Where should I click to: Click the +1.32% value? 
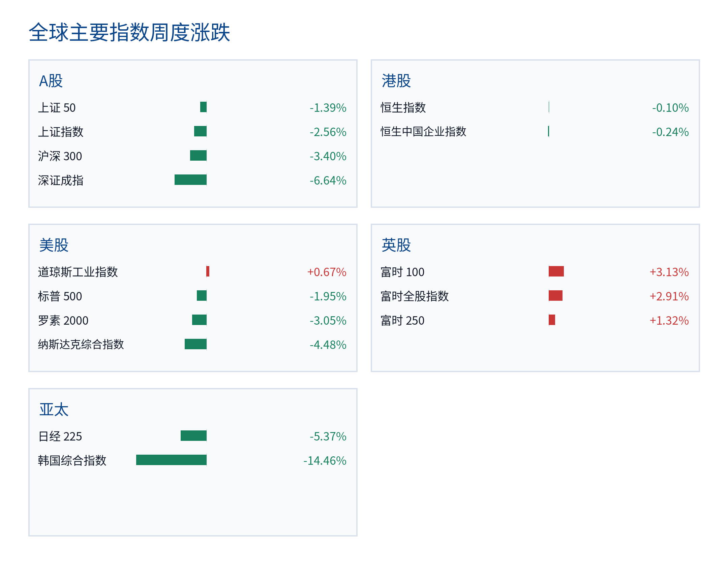[669, 320]
